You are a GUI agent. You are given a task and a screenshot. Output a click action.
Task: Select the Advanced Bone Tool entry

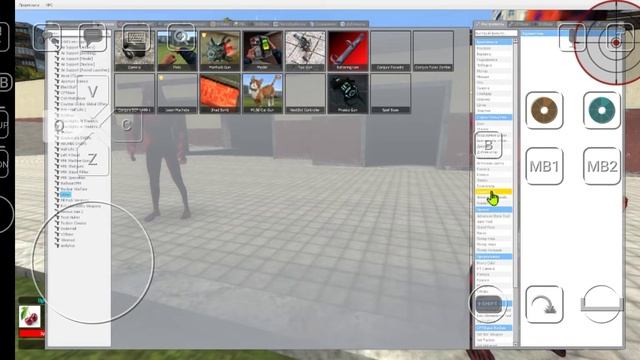pyautogui.click(x=493, y=216)
